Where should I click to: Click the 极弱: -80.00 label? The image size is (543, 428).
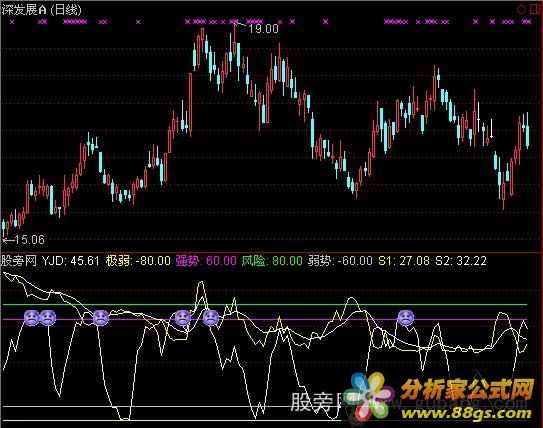tap(138, 261)
